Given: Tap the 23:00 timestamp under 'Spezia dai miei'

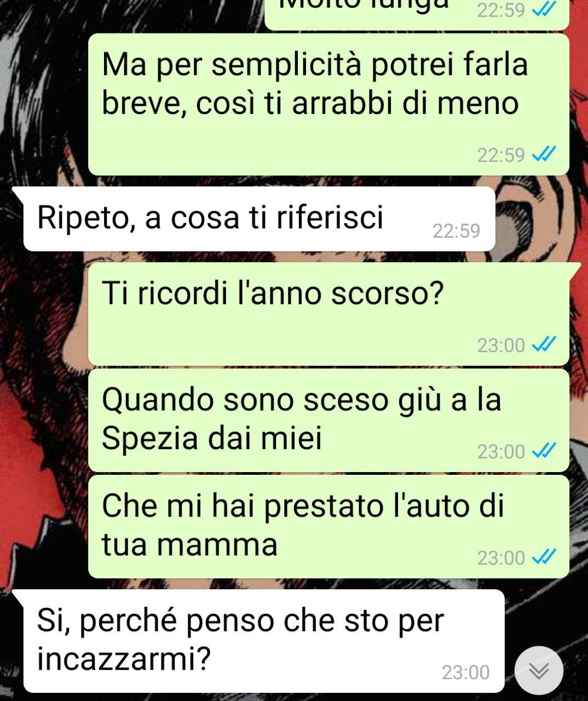Looking at the screenshot, I should click(x=501, y=451).
